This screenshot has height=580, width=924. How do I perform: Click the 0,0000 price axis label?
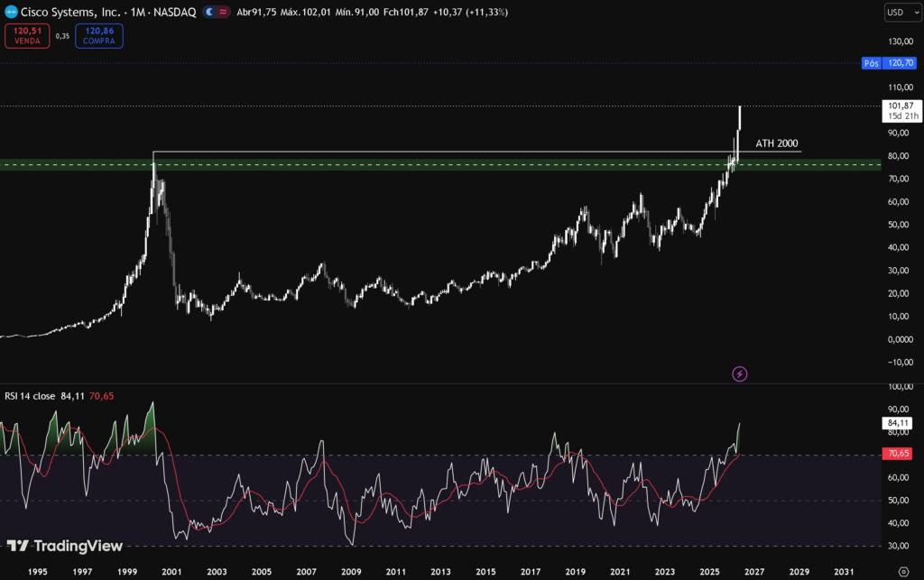coord(901,339)
